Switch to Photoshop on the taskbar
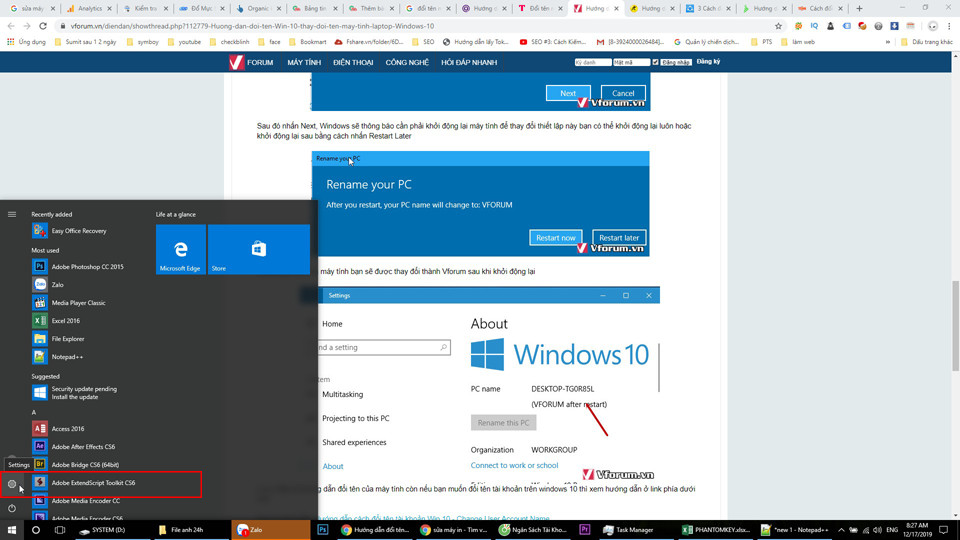960x540 pixels. pos(323,530)
